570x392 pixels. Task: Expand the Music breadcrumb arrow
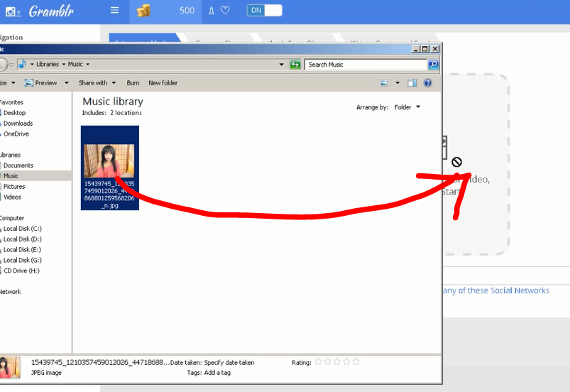point(87,65)
